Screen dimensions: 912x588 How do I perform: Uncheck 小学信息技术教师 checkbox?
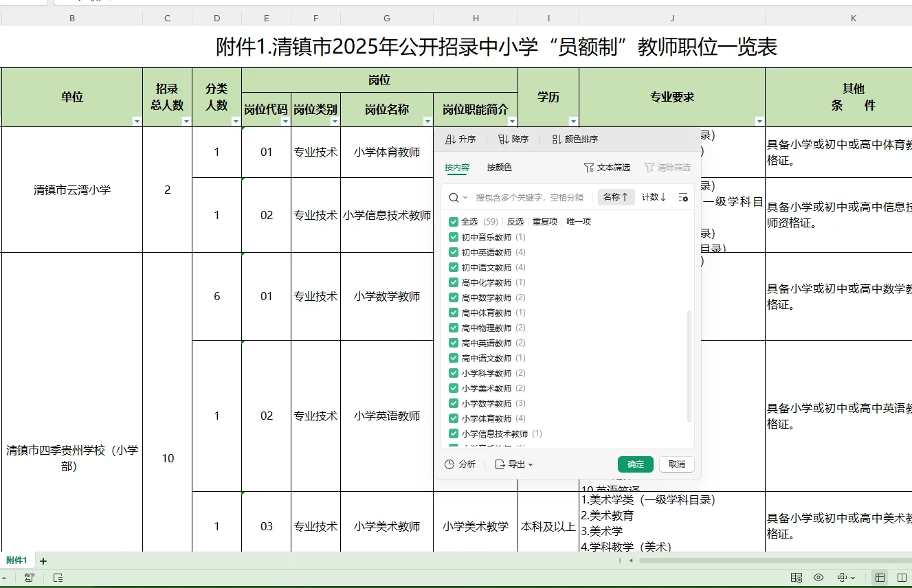(454, 433)
